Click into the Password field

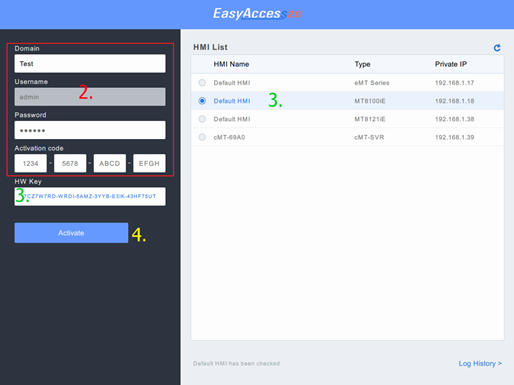[90, 130]
